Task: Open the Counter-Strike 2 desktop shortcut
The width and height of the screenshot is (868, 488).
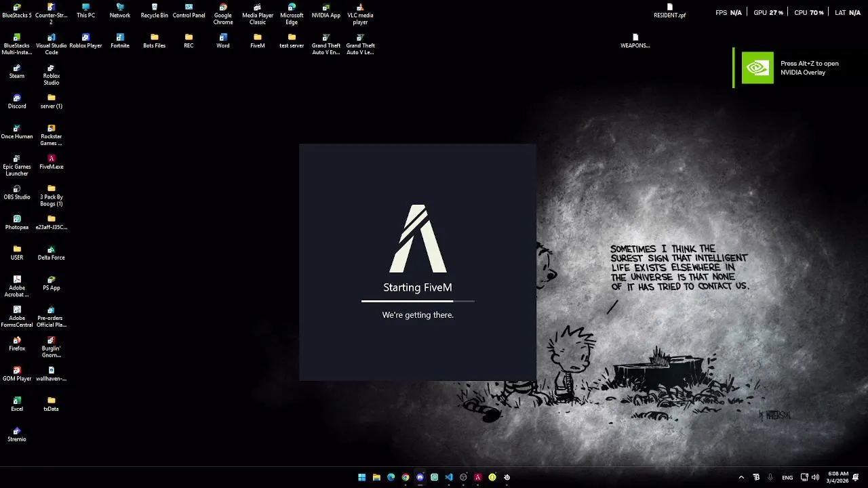Action: 51,14
